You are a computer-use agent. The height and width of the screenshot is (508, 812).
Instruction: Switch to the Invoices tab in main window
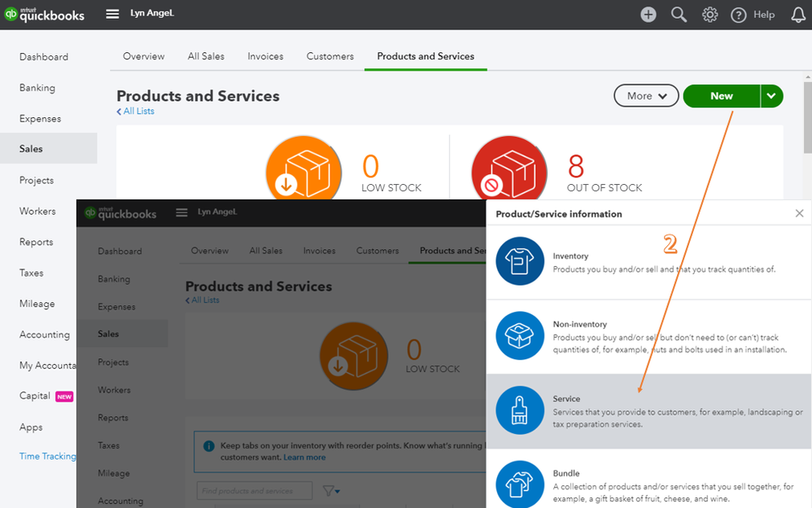[x=265, y=56]
